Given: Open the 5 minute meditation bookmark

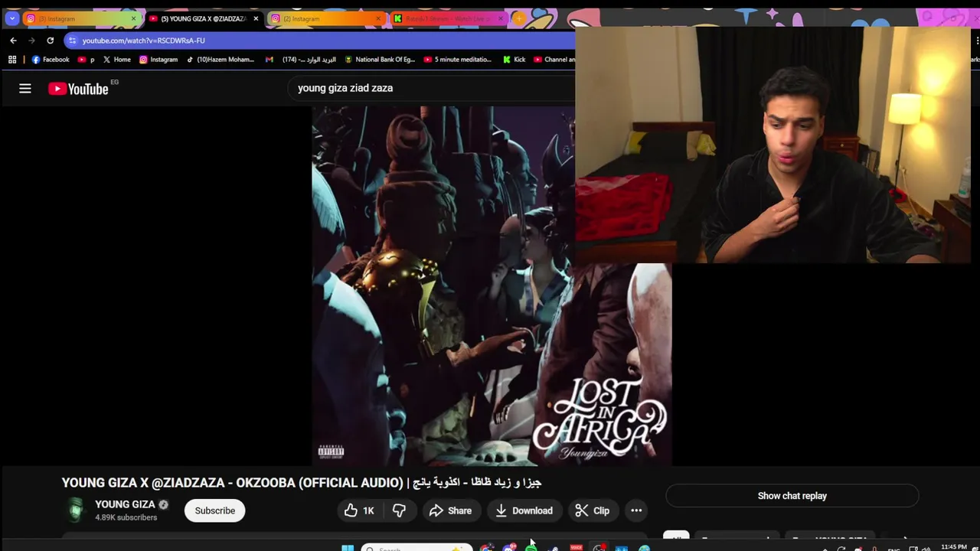Looking at the screenshot, I should [x=458, y=60].
